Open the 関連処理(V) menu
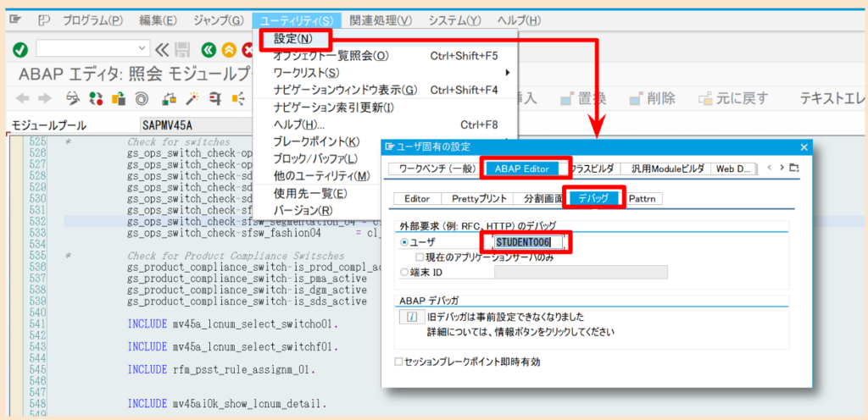Screen dimensions: 868x420 [381, 20]
